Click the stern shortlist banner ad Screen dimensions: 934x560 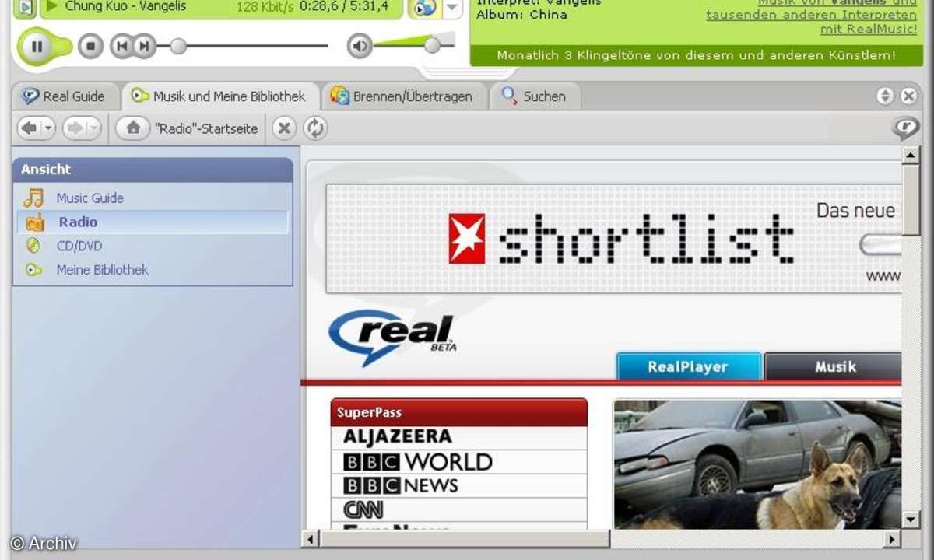click(613, 239)
